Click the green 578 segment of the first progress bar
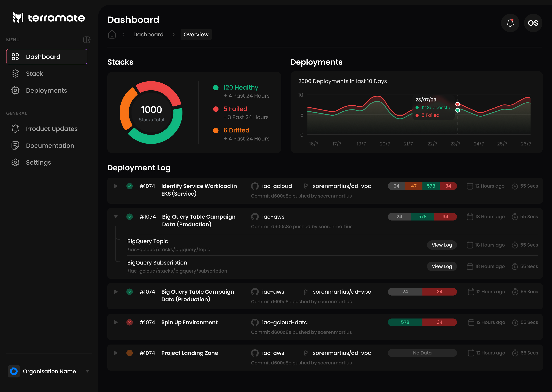This screenshot has height=392, width=552. click(x=431, y=186)
